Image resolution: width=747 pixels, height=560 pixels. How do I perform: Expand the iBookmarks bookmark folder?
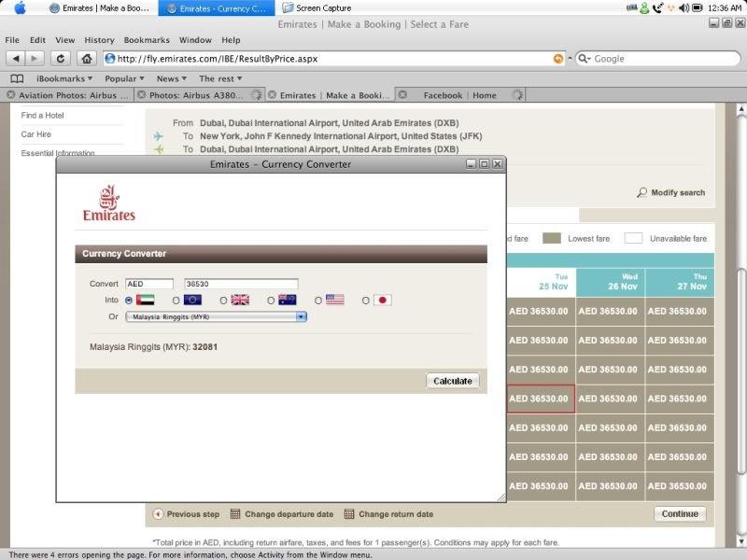[64, 78]
